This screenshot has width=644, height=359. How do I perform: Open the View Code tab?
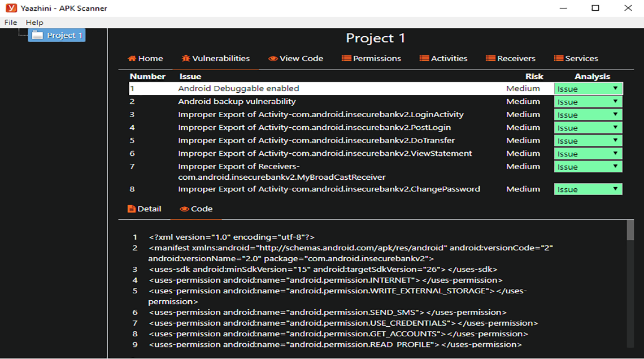[295, 58]
